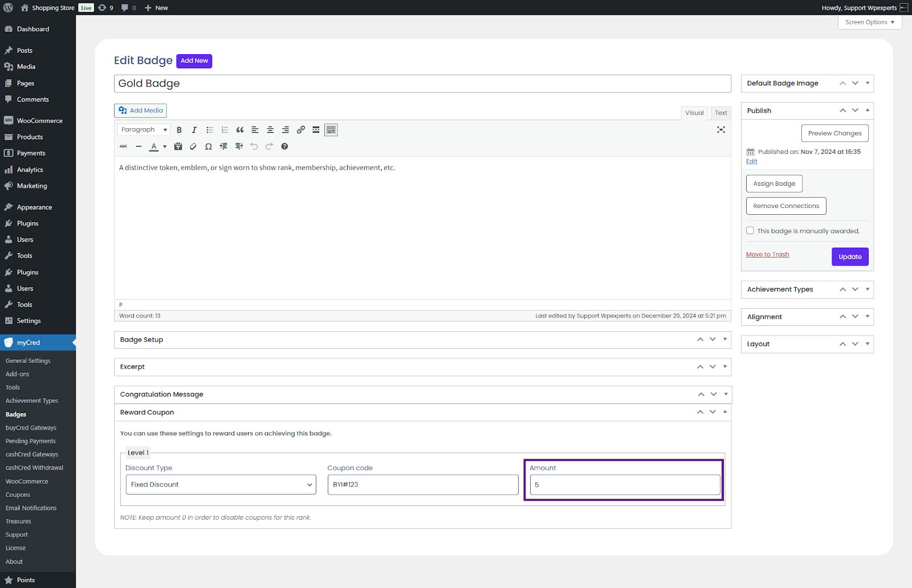Screen dimensions: 912x588
Task: Click the Update button
Action: [850, 257]
